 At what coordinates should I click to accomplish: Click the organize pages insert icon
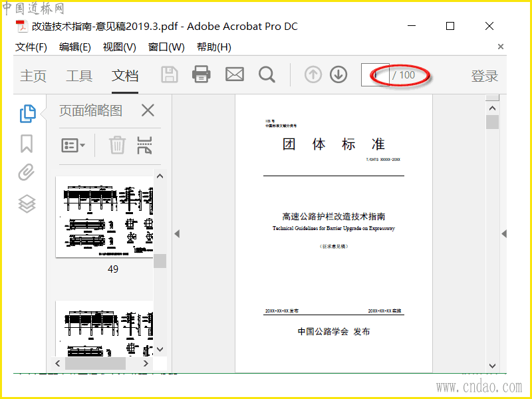coord(144,145)
